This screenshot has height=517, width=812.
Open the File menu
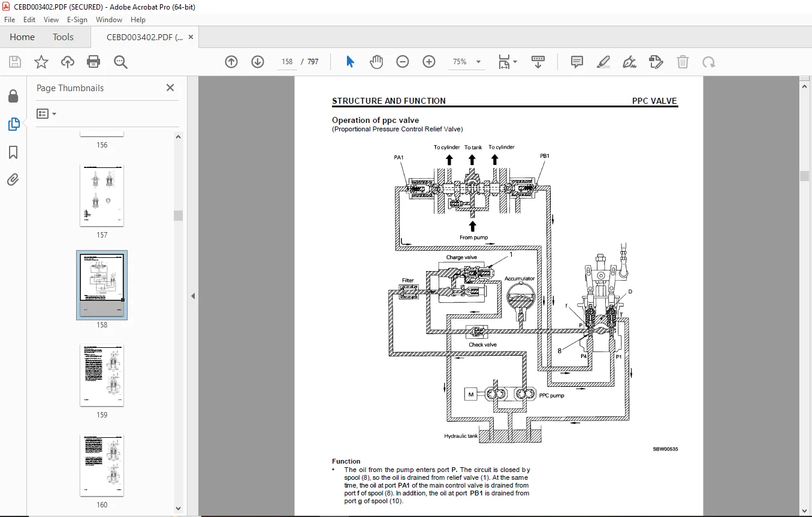[10, 20]
